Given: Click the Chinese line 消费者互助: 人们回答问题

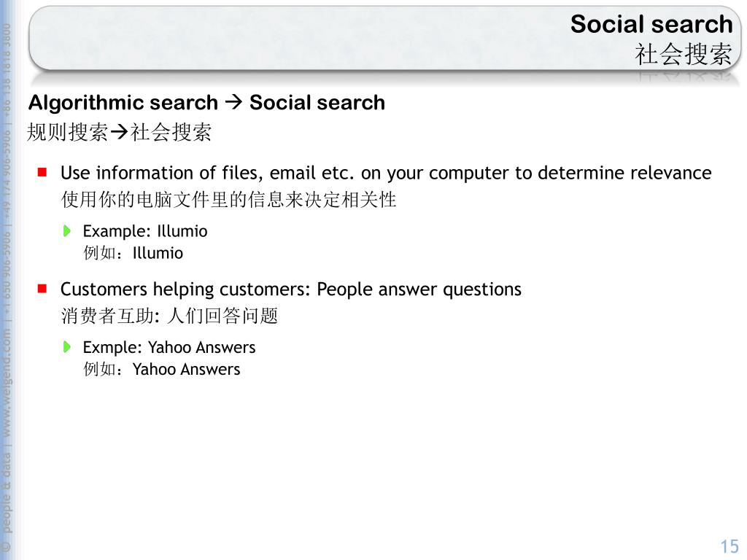Looking at the screenshot, I should coord(169,316).
